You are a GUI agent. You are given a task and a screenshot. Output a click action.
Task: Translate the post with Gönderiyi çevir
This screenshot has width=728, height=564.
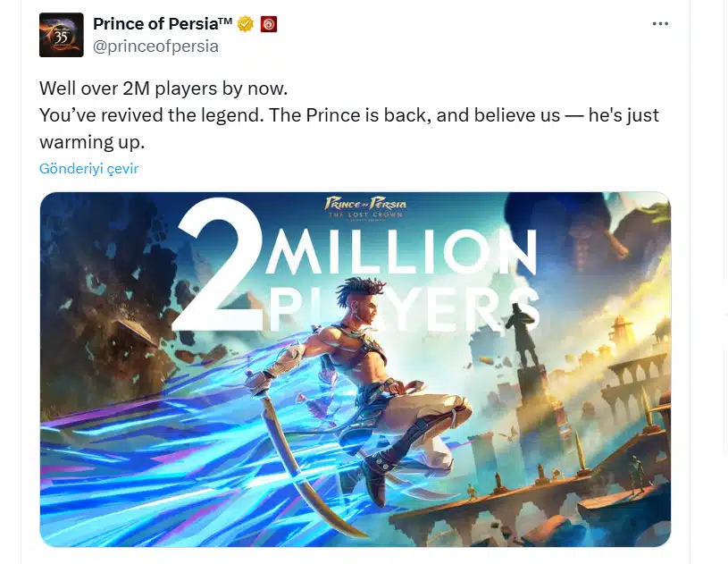pyautogui.click(x=88, y=168)
